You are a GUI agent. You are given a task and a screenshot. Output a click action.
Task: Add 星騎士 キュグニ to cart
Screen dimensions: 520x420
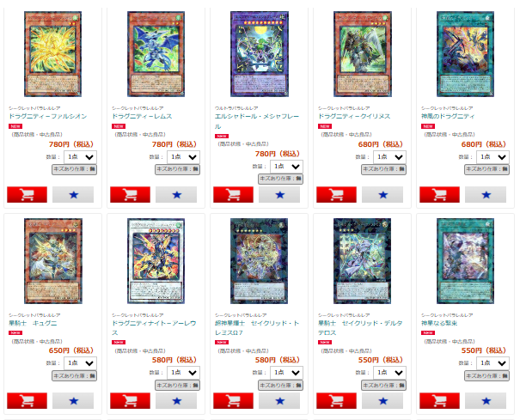[x=27, y=401]
